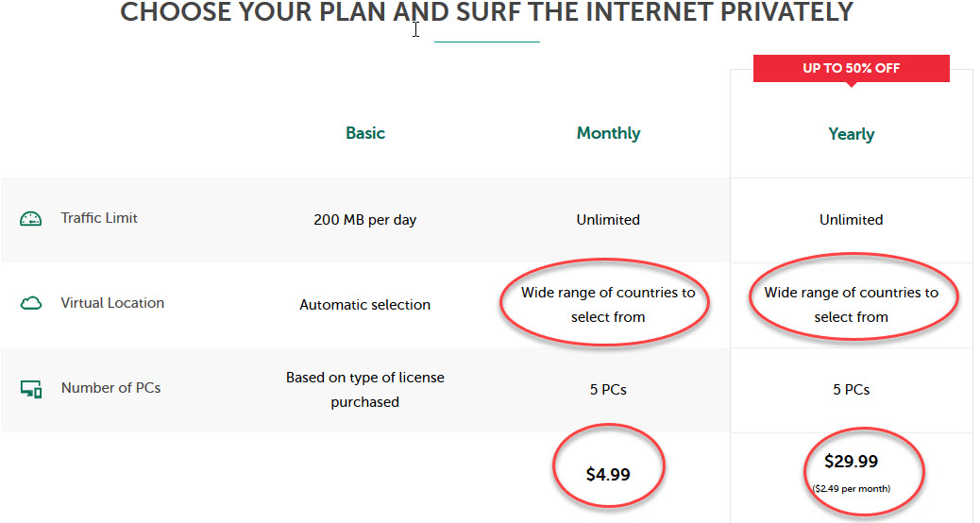Click the $2.49 per month note
The width and height of the screenshot is (980, 523).
point(851,488)
